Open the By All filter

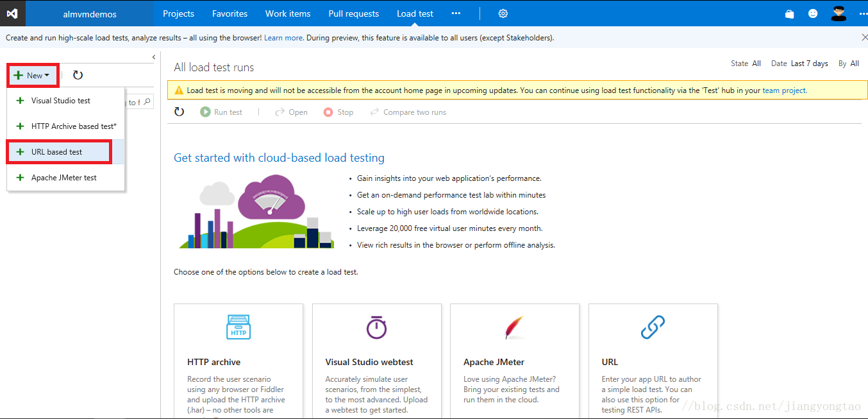pos(848,64)
